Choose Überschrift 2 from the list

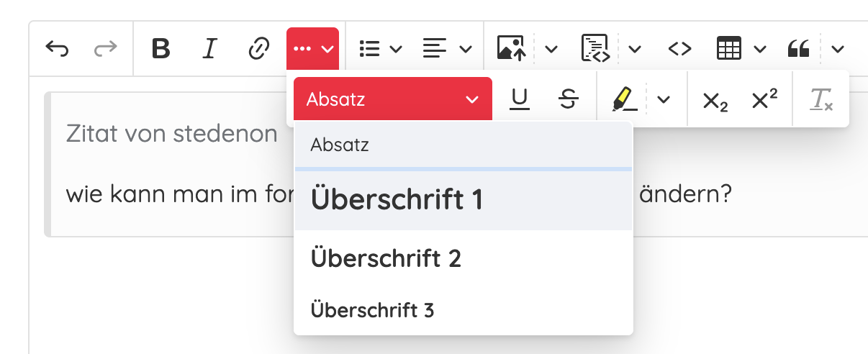[464, 258]
